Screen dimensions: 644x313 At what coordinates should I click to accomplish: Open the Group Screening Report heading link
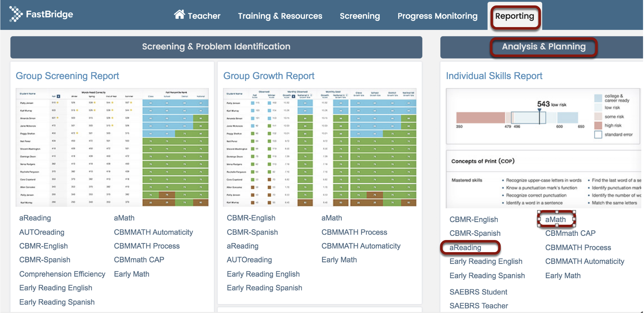pyautogui.click(x=67, y=76)
